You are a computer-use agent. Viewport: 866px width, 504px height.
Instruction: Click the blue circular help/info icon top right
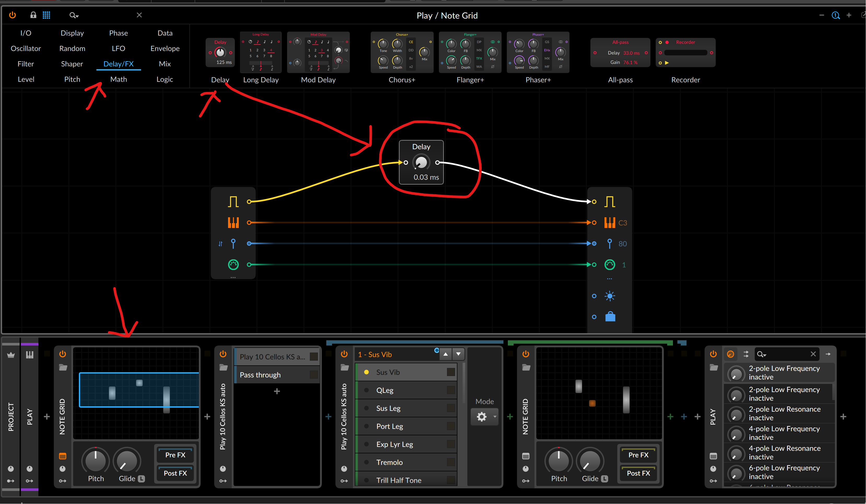click(835, 15)
